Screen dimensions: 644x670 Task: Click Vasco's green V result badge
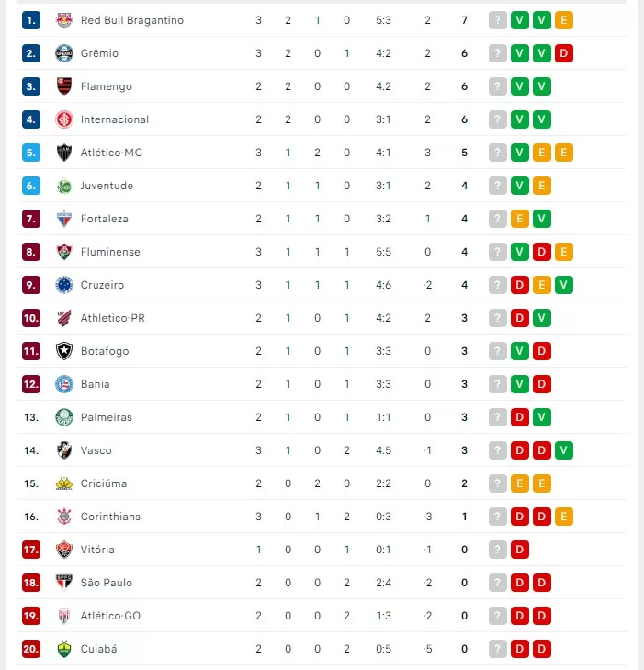point(564,450)
